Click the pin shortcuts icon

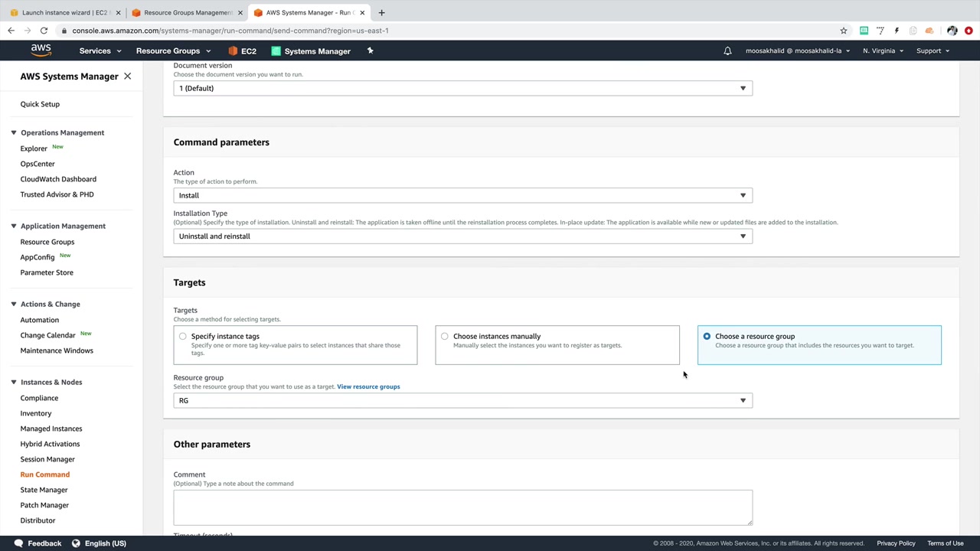tap(370, 51)
